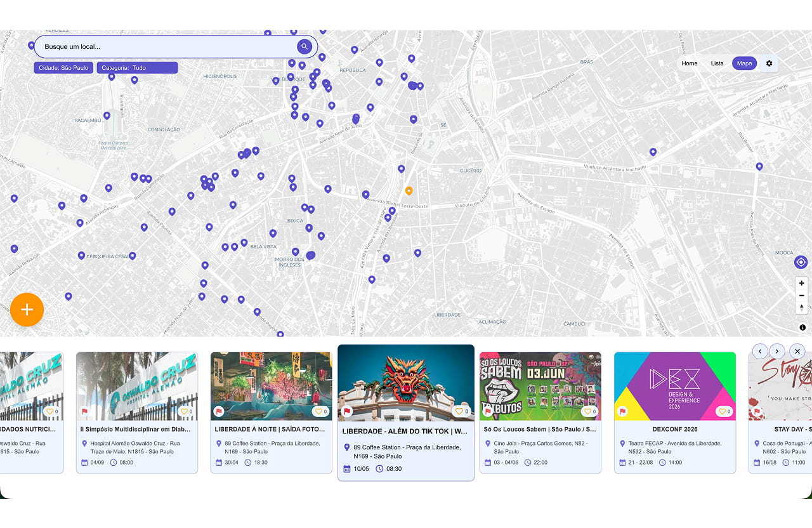Click the '04/09' date text
The width and height of the screenshot is (812, 528).
coord(98,463)
